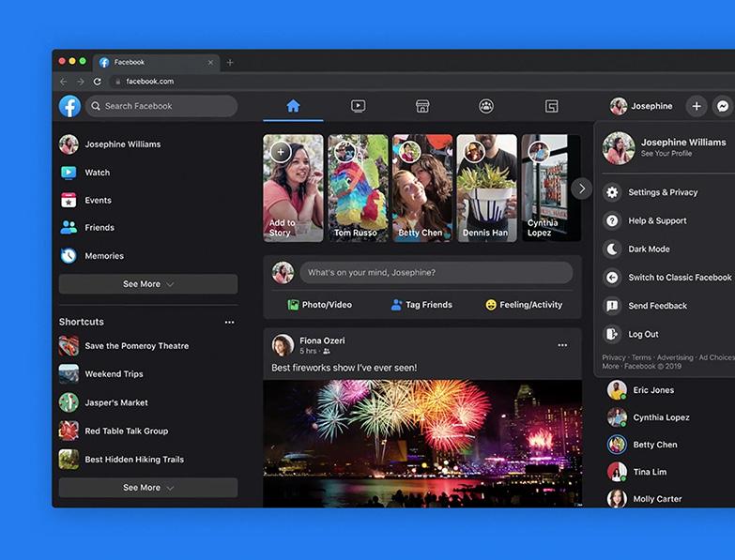735x560 pixels.
Task: Open Shortcuts three-dot options
Action: (229, 322)
